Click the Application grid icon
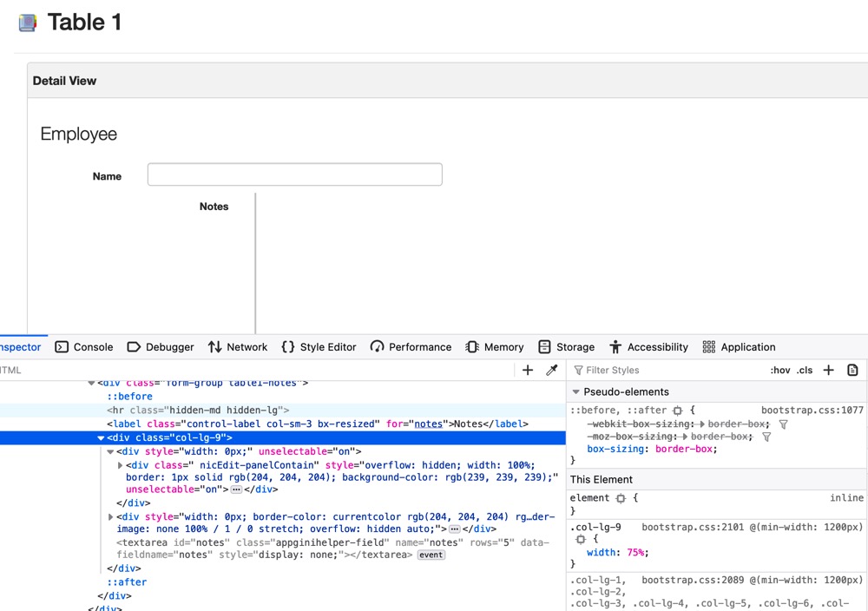Viewport: 868px width, 611px height. 709,347
